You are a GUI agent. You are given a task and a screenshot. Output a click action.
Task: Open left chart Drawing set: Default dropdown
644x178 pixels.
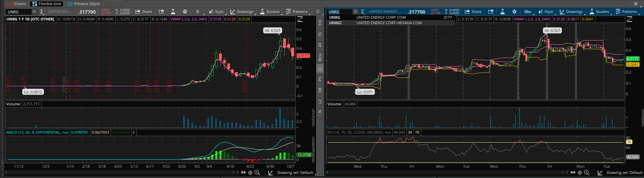(295, 173)
